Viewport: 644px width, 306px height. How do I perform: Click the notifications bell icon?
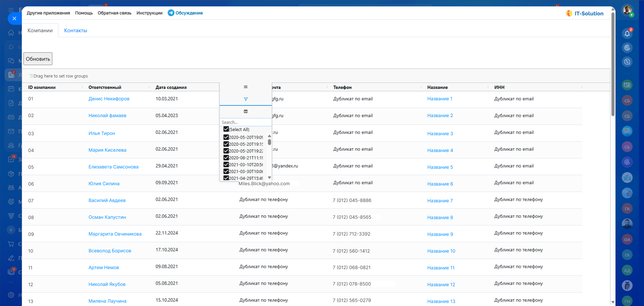[627, 33]
